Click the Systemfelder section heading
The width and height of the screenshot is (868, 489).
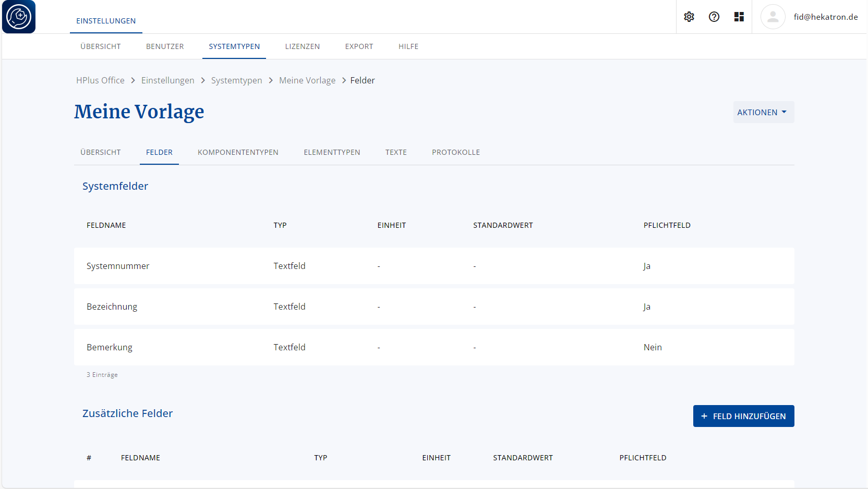115,186
